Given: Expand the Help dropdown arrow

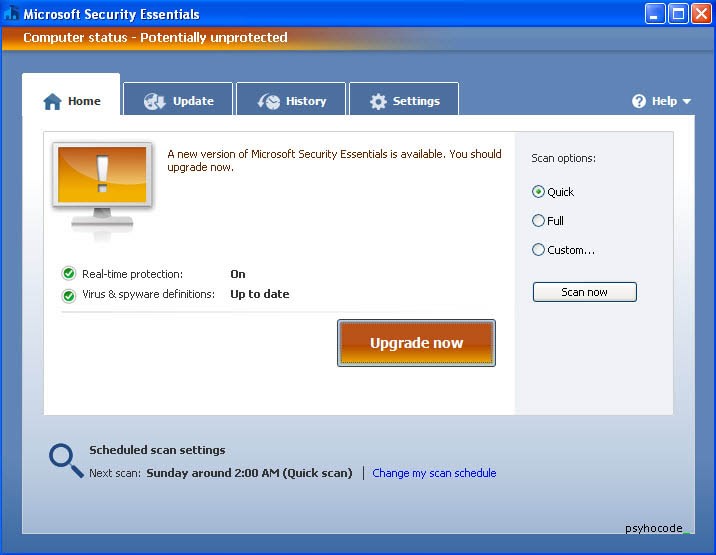Looking at the screenshot, I should pos(686,101).
